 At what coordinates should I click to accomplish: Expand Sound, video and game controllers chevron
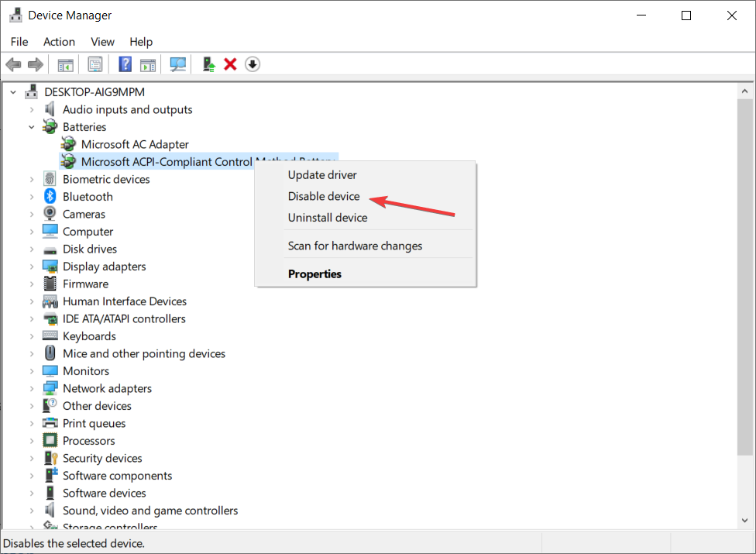[x=32, y=510]
